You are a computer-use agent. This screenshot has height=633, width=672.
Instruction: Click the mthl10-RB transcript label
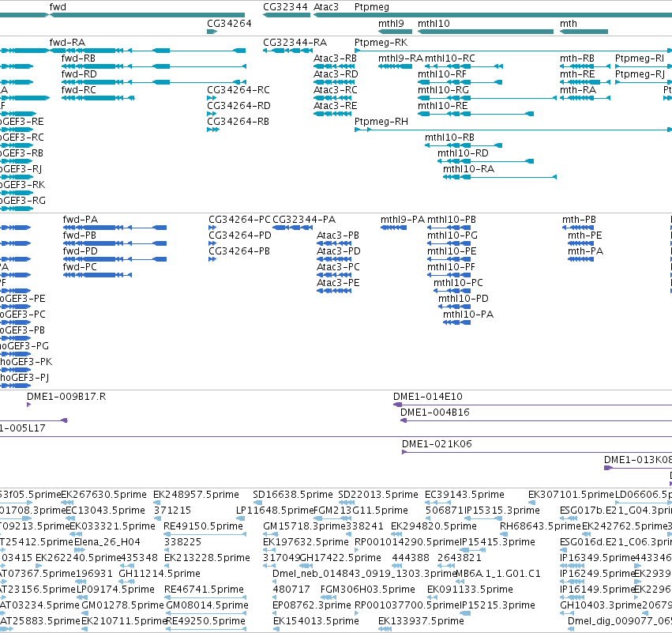point(449,138)
